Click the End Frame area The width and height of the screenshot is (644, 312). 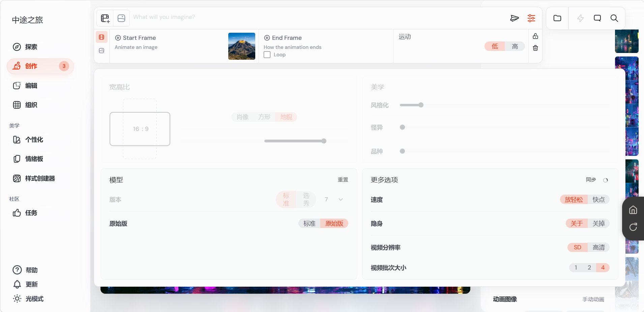(x=326, y=46)
